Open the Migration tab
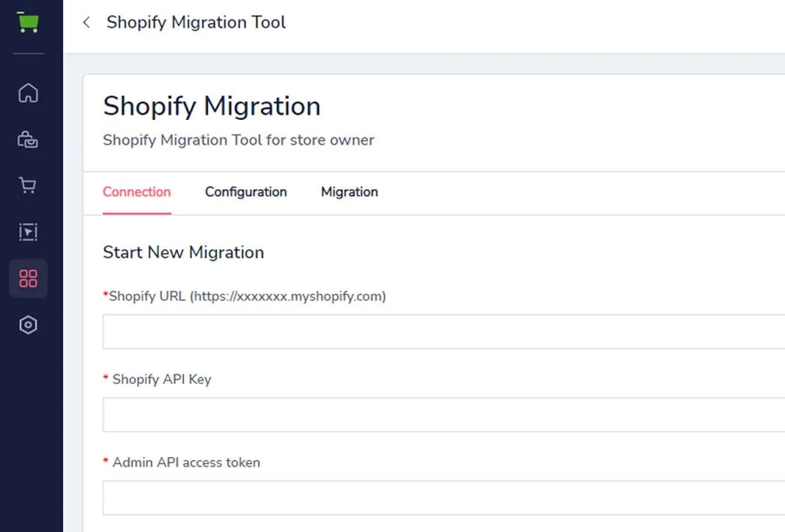Viewport: 785px width, 532px height. click(349, 192)
